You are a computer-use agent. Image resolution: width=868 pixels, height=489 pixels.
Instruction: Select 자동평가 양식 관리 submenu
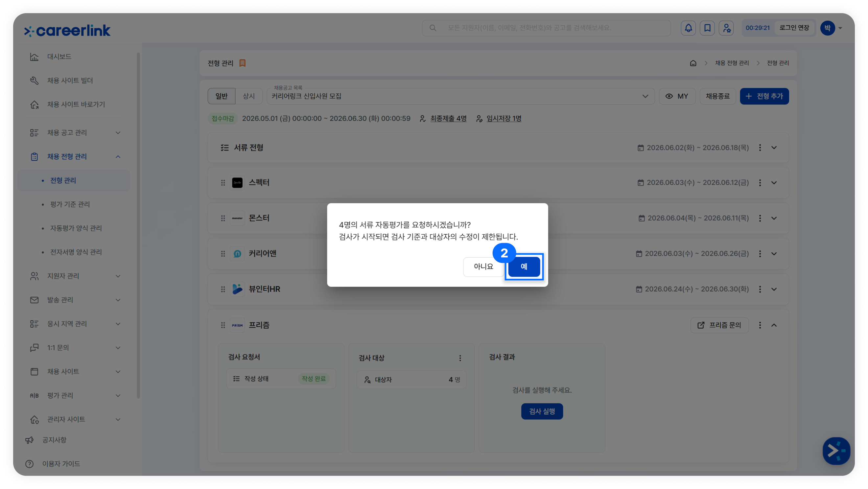[x=76, y=228]
